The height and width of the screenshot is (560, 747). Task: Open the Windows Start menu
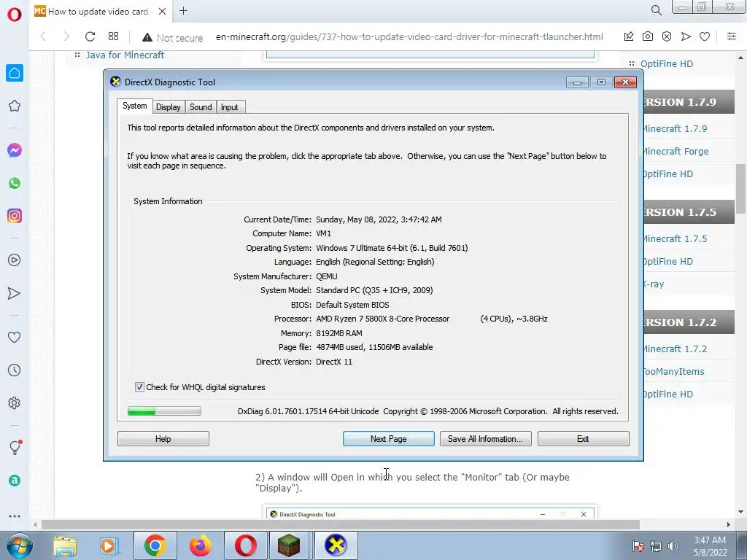click(18, 545)
